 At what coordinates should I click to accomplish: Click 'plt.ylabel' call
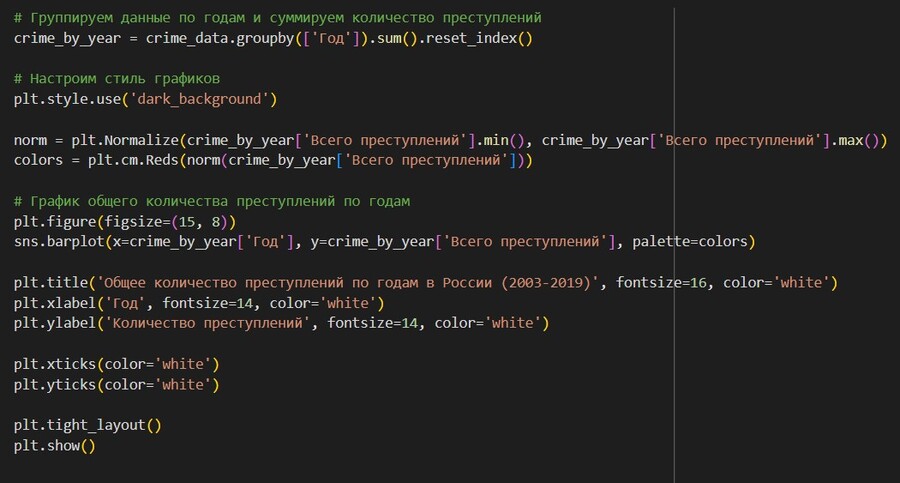55,323
